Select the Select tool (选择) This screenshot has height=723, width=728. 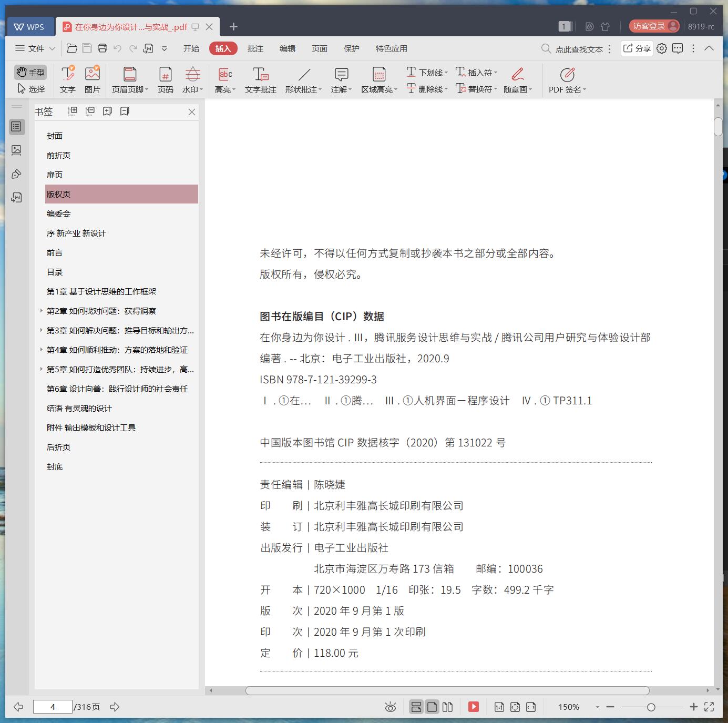coord(30,89)
